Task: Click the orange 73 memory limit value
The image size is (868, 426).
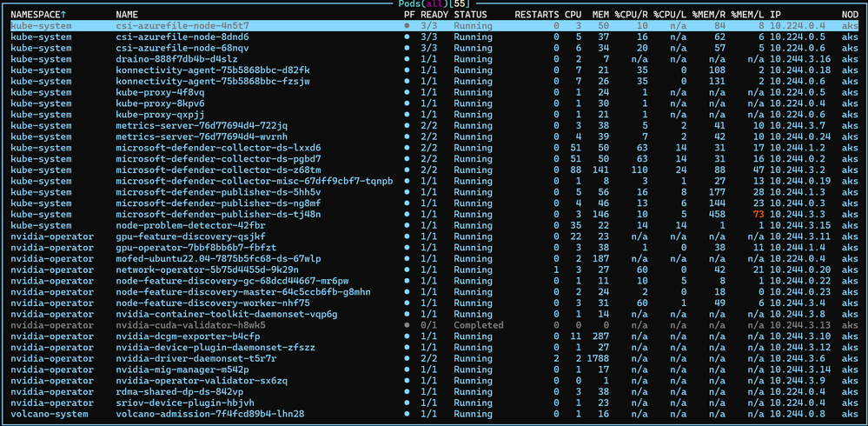Action: [x=759, y=214]
